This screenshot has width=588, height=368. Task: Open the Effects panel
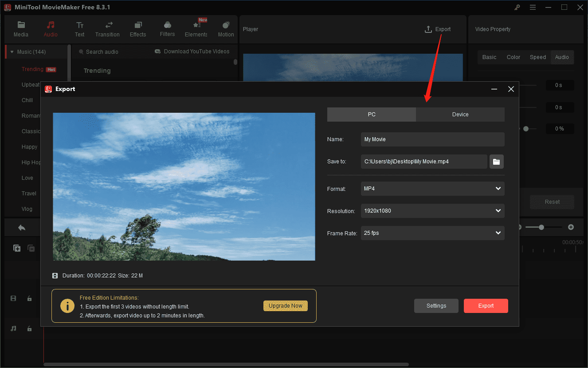[x=137, y=28]
